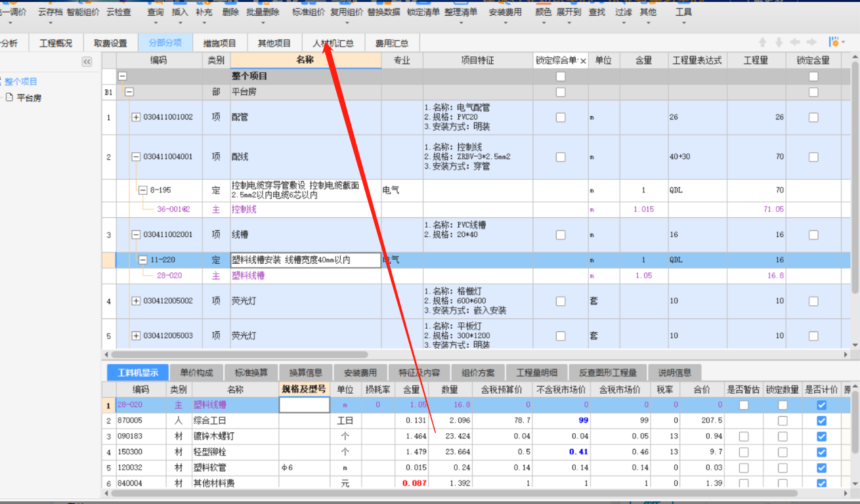Tick 锁定数量 checkbox for 综合工日

tap(783, 421)
